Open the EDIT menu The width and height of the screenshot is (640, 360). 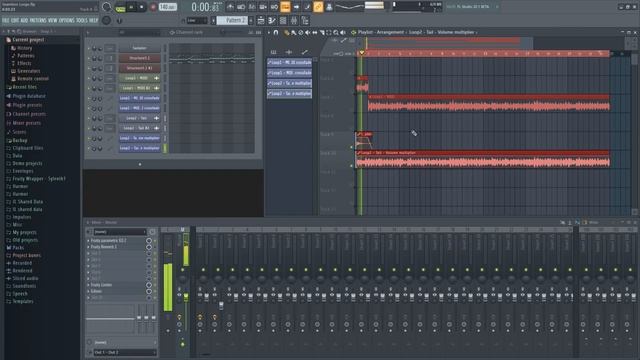pyautogui.click(x=15, y=20)
